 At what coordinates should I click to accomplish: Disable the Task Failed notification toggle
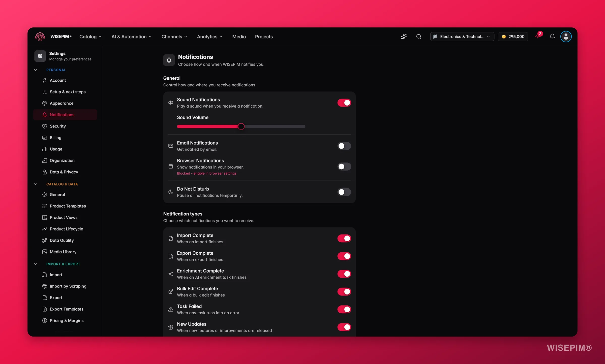tap(344, 309)
